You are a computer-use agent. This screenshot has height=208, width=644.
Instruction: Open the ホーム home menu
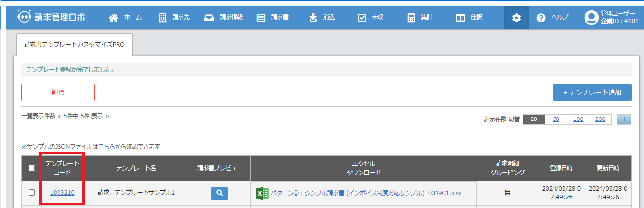(x=125, y=18)
